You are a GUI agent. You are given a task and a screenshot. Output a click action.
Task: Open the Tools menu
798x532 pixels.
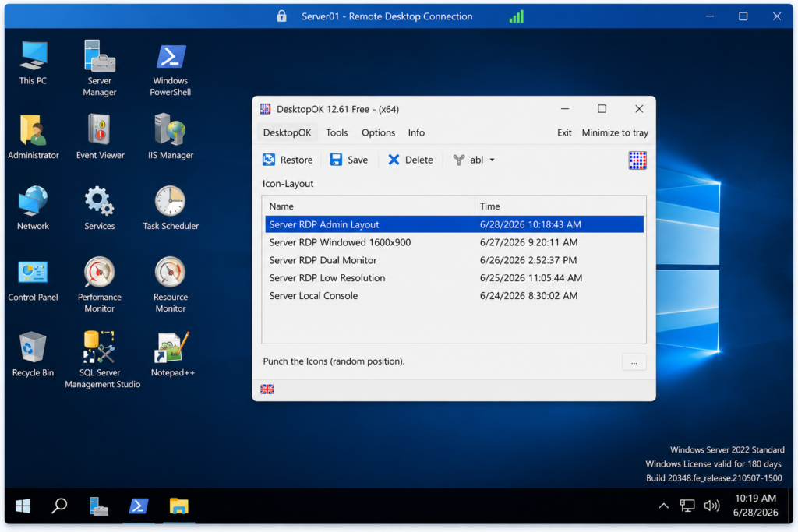pyautogui.click(x=337, y=132)
